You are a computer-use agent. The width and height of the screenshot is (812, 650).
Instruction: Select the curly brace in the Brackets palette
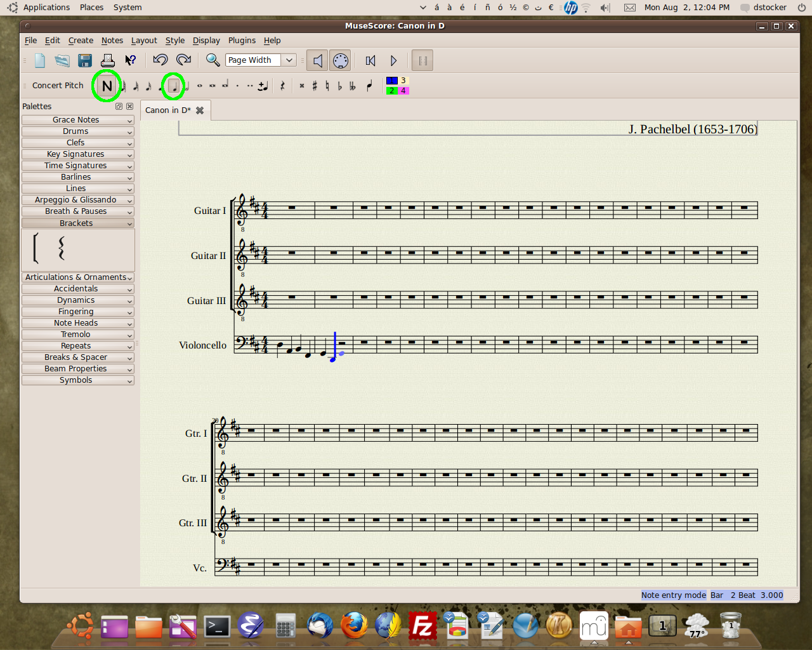[62, 249]
